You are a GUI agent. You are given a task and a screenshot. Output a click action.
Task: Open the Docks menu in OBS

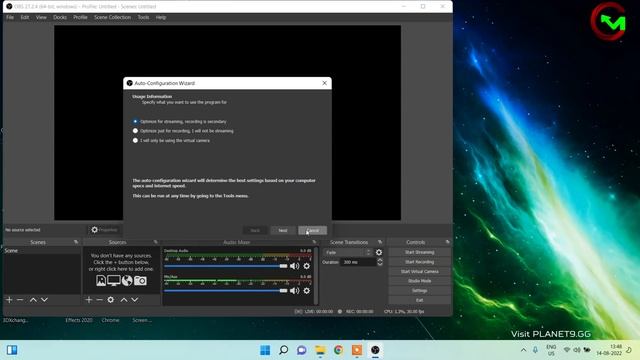point(60,17)
